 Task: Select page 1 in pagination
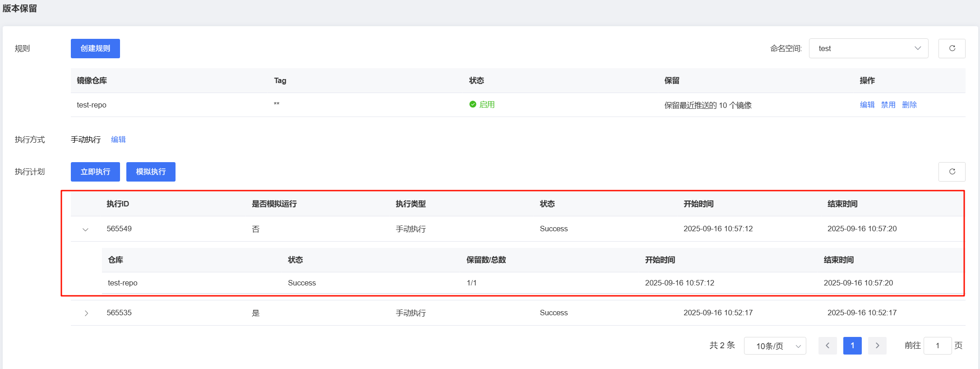pyautogui.click(x=852, y=346)
